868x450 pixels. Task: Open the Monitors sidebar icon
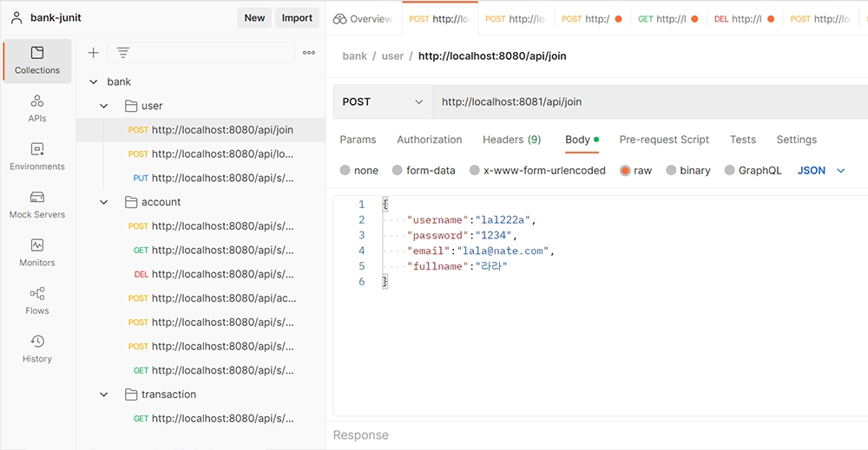(x=37, y=252)
